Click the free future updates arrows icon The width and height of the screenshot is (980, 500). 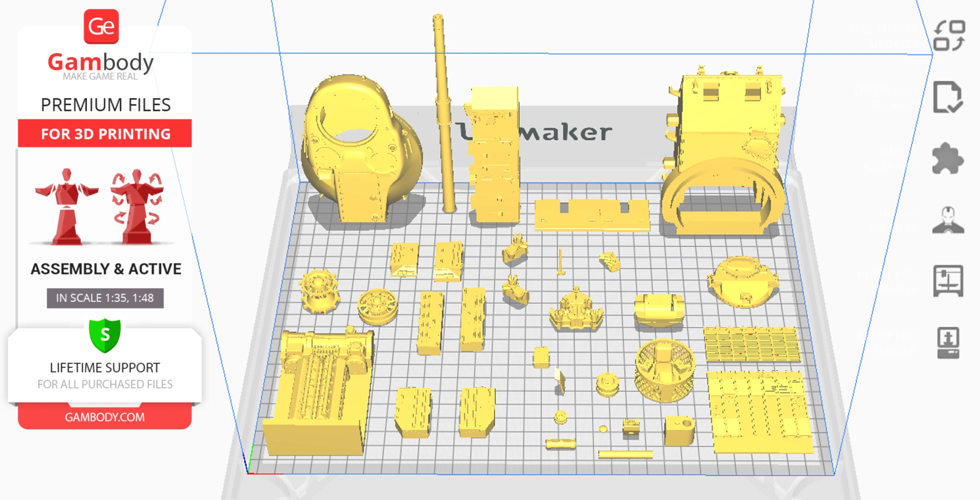[x=948, y=35]
